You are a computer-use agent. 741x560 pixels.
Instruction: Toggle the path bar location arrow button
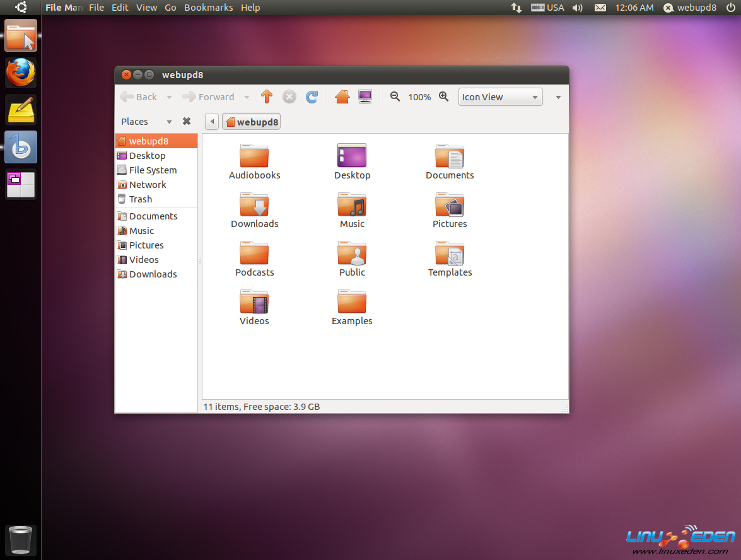click(212, 122)
